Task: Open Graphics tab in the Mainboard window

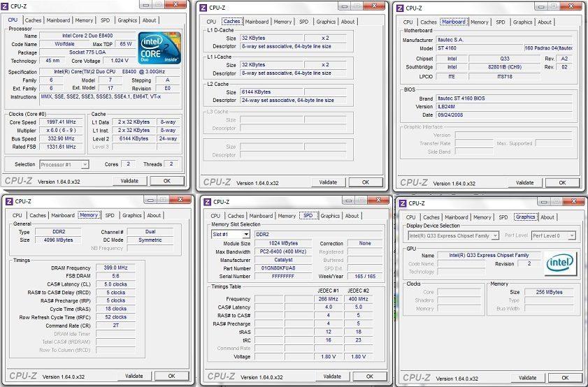Action: tap(522, 22)
